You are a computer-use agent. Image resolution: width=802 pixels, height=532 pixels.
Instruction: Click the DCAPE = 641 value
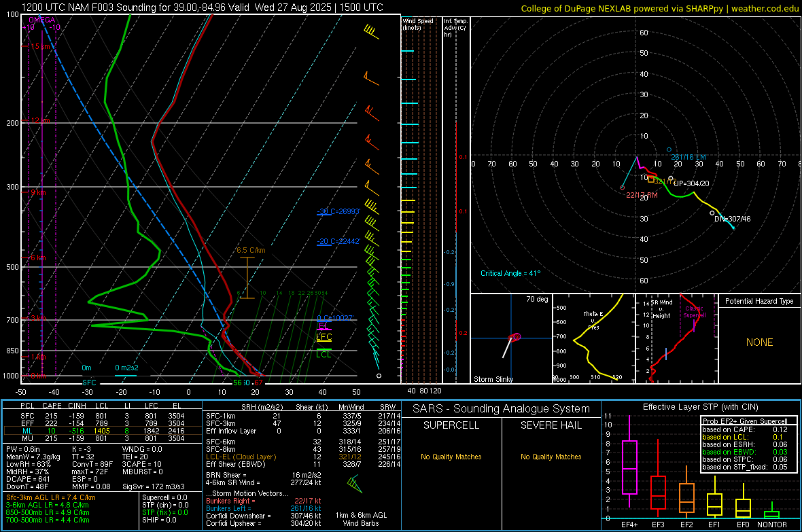pyautogui.click(x=28, y=479)
